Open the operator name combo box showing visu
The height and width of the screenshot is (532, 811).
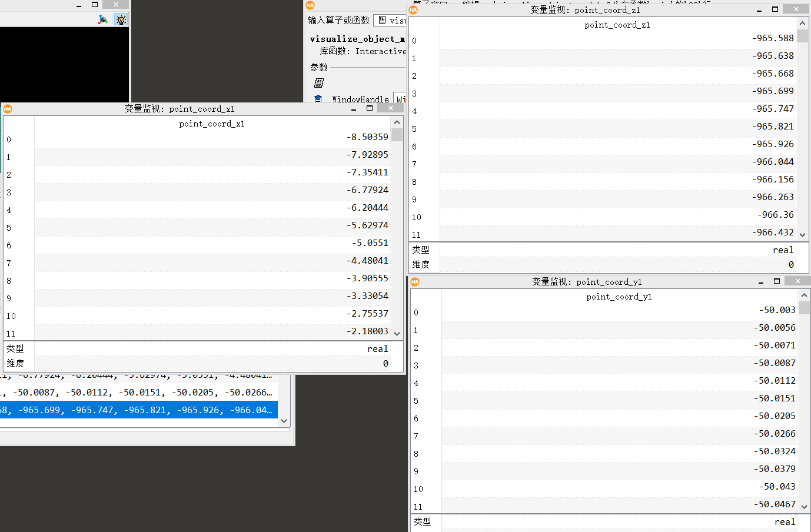(390, 20)
